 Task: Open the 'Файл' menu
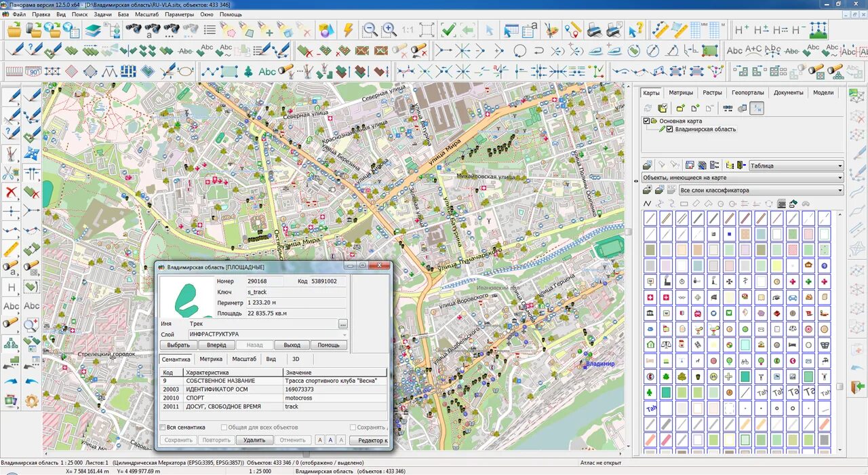pyautogui.click(x=19, y=14)
